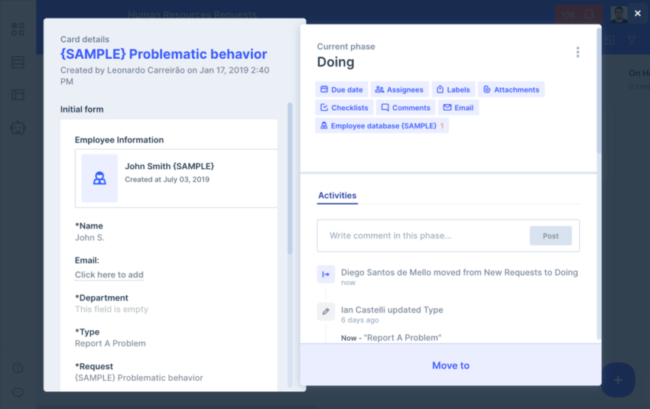Screen dimensions: 650x409
Task: Open the Labels selector
Action: coord(453,89)
